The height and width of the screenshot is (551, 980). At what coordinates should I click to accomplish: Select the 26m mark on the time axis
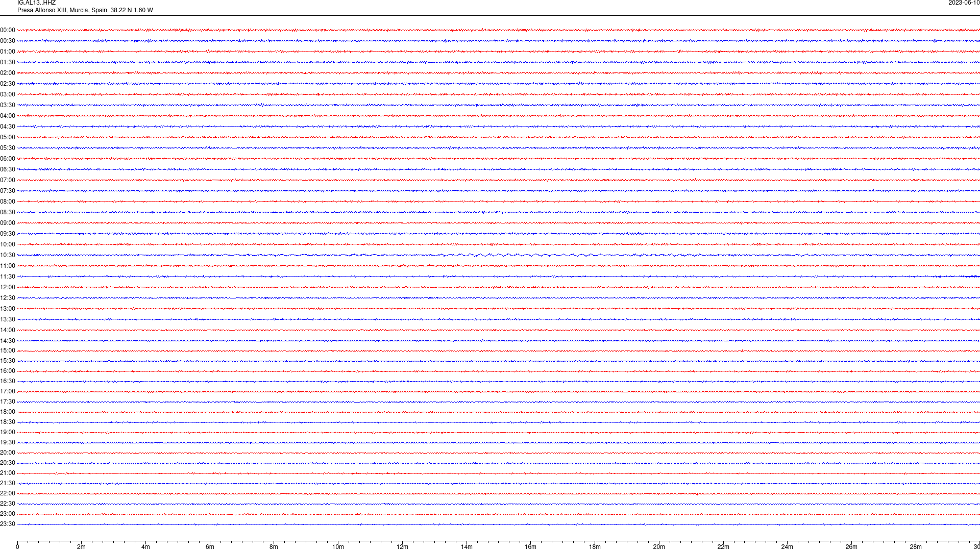pos(851,547)
